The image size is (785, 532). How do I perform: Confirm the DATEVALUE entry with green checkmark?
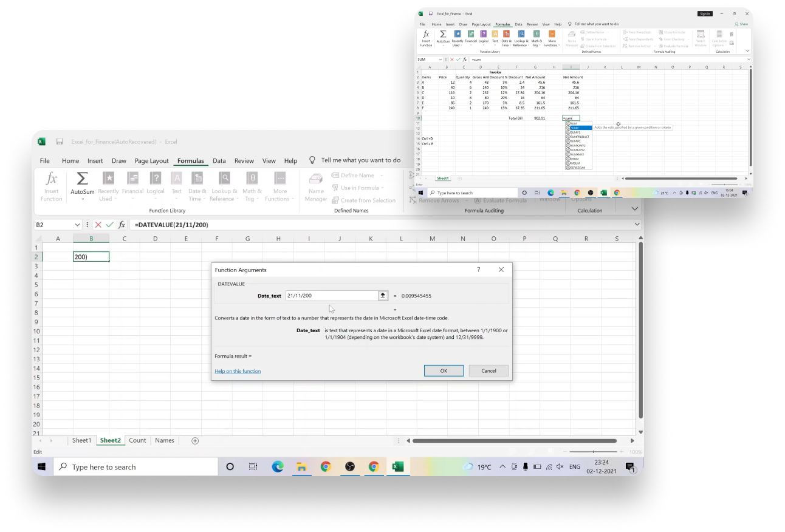click(109, 225)
